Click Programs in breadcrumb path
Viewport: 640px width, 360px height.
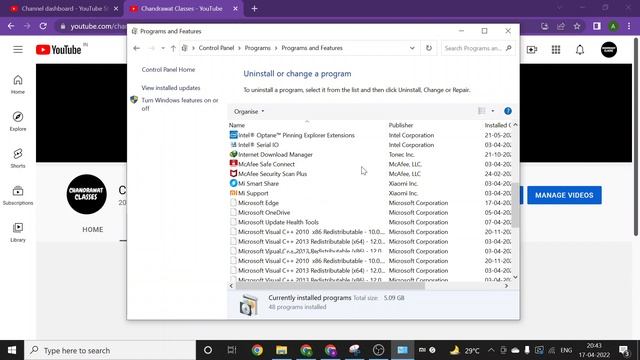click(x=258, y=48)
